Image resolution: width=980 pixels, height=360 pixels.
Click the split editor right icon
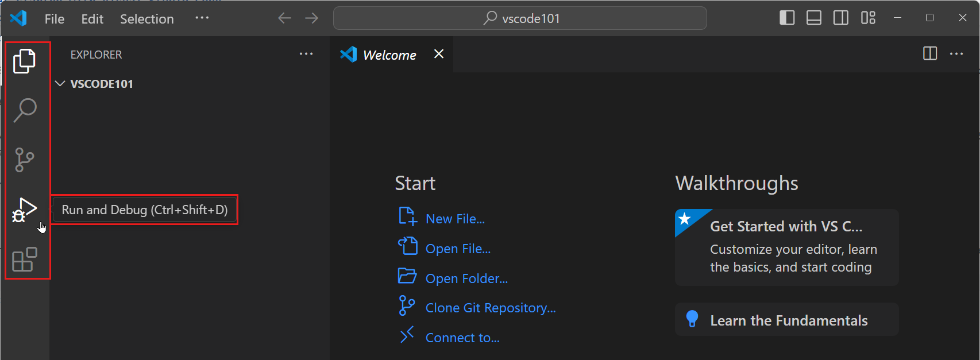coord(929,54)
